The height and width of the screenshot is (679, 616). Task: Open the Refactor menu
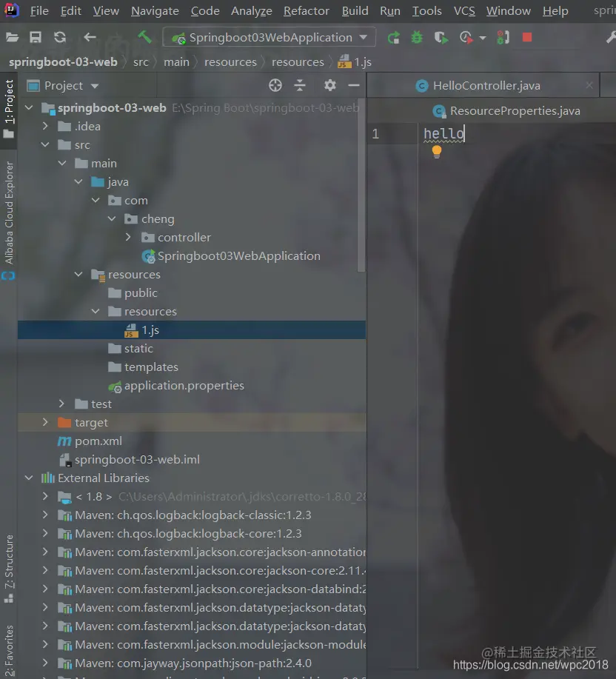tap(306, 11)
